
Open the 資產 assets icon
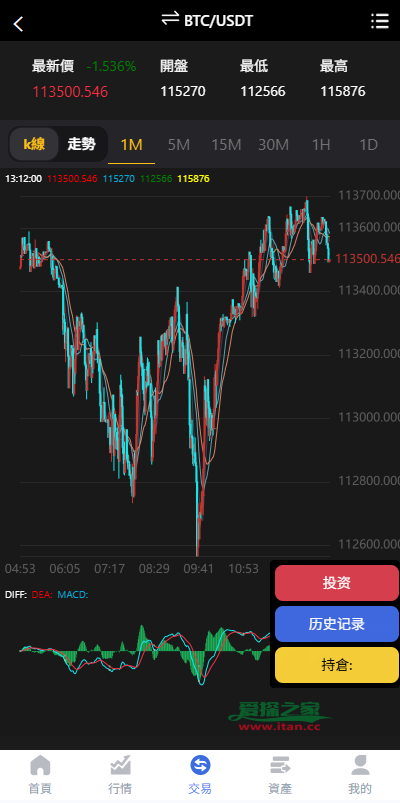tap(280, 766)
